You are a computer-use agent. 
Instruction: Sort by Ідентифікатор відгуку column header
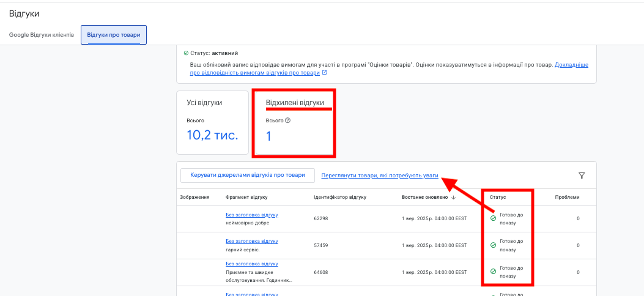coord(340,198)
